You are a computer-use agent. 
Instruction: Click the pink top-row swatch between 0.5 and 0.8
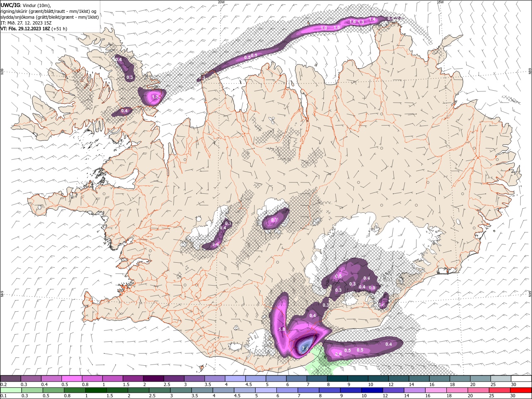[x=72, y=379]
